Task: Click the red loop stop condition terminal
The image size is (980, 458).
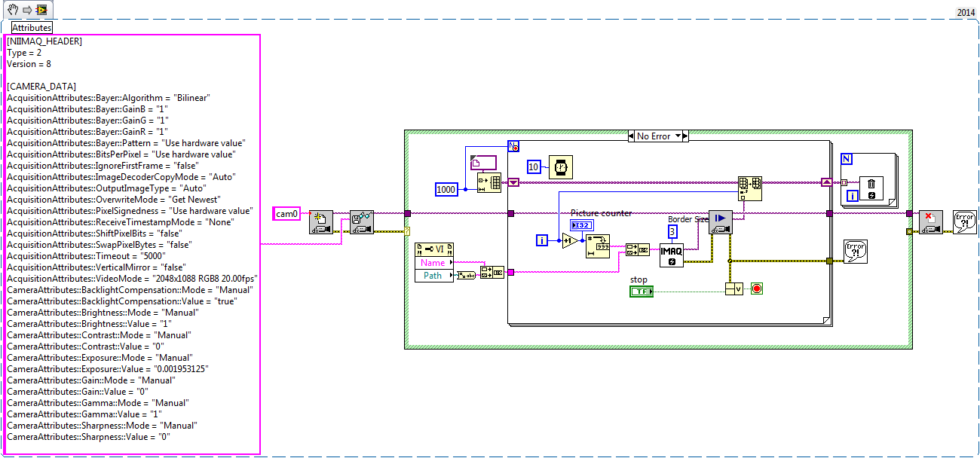Action: coord(757,289)
